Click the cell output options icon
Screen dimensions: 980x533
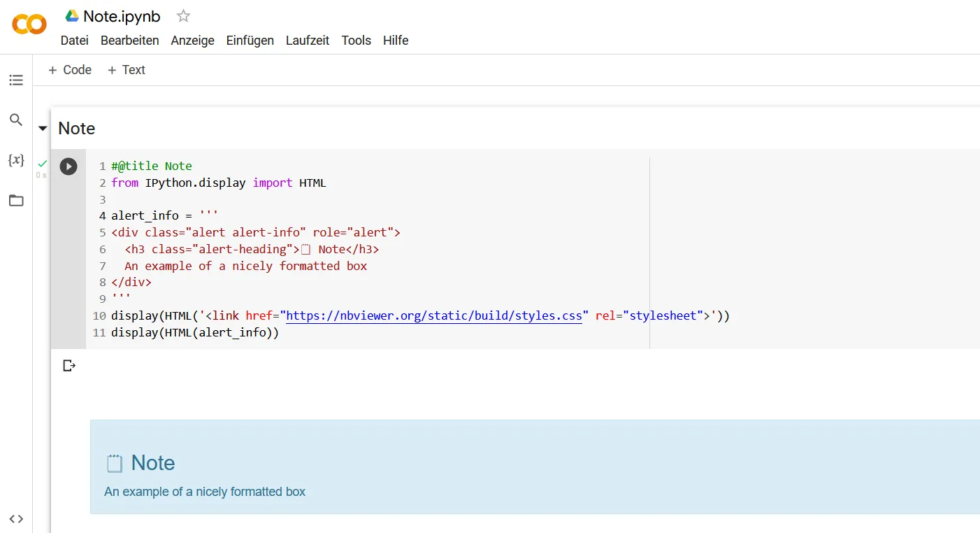[69, 365]
